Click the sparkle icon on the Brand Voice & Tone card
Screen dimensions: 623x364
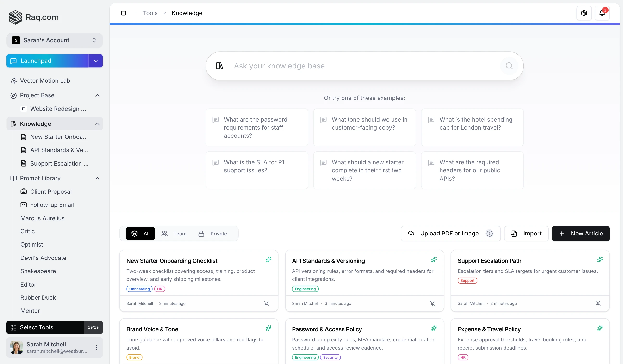tap(269, 328)
